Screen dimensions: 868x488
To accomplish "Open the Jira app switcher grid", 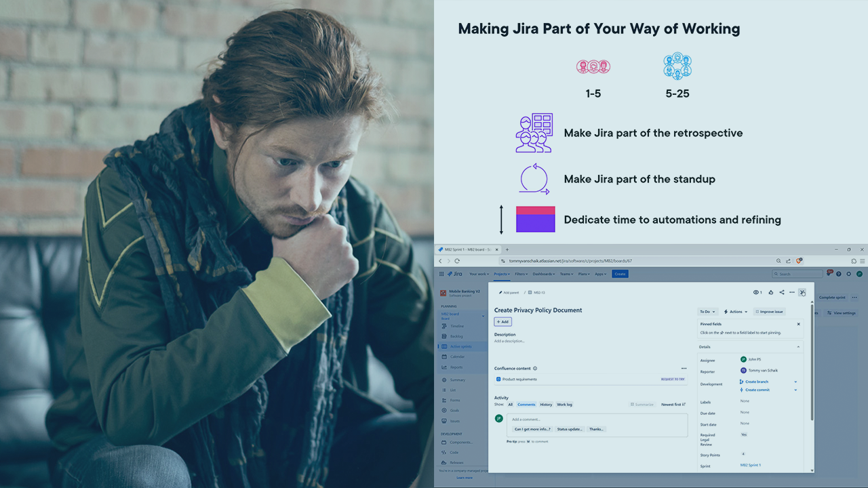I will click(441, 274).
